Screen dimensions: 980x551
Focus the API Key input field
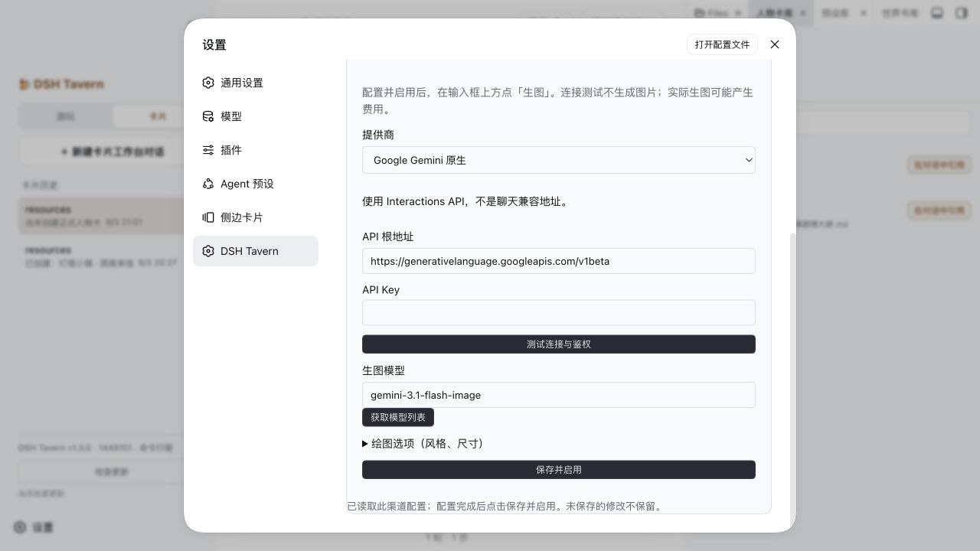(559, 312)
